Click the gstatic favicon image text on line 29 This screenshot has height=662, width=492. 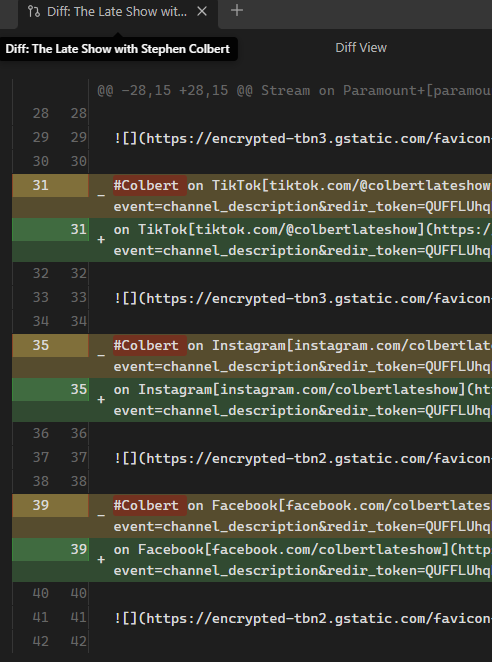302,138
